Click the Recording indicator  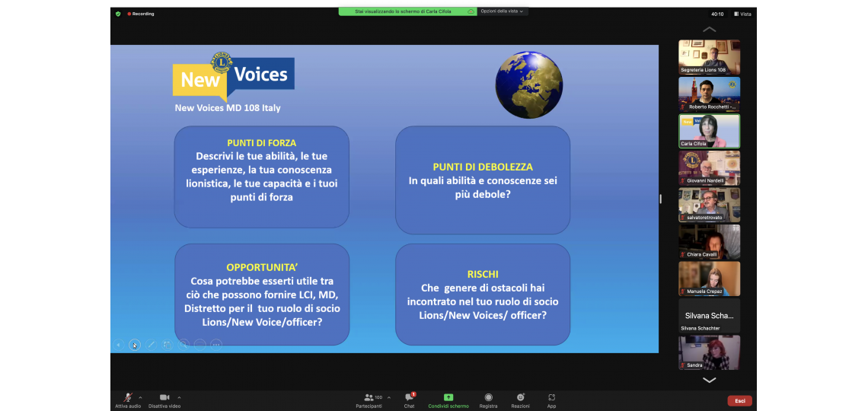point(141,14)
